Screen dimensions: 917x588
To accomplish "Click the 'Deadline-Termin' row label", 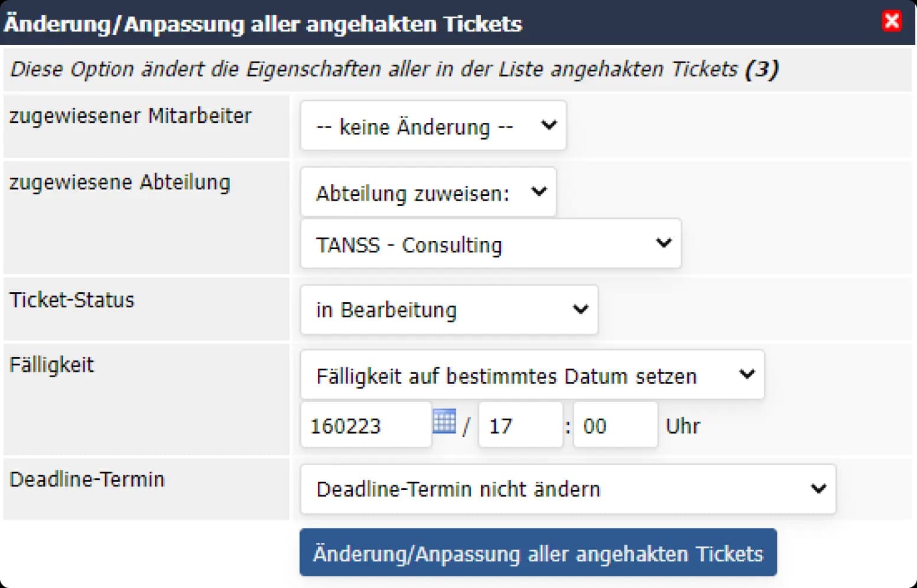I will click(x=87, y=479).
